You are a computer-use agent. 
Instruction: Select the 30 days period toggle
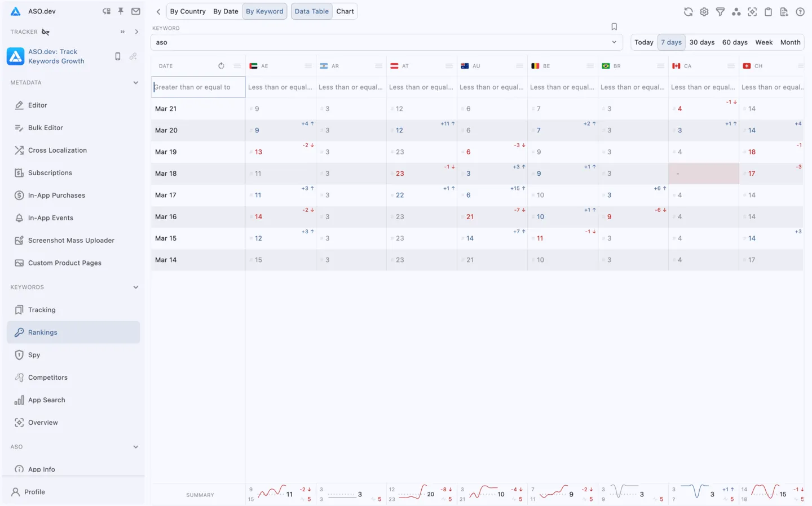point(701,42)
